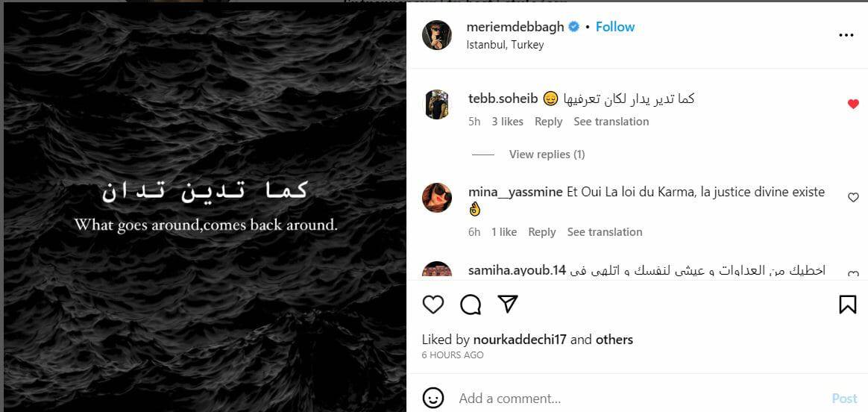Open the comment bubble icon

[x=471, y=305]
